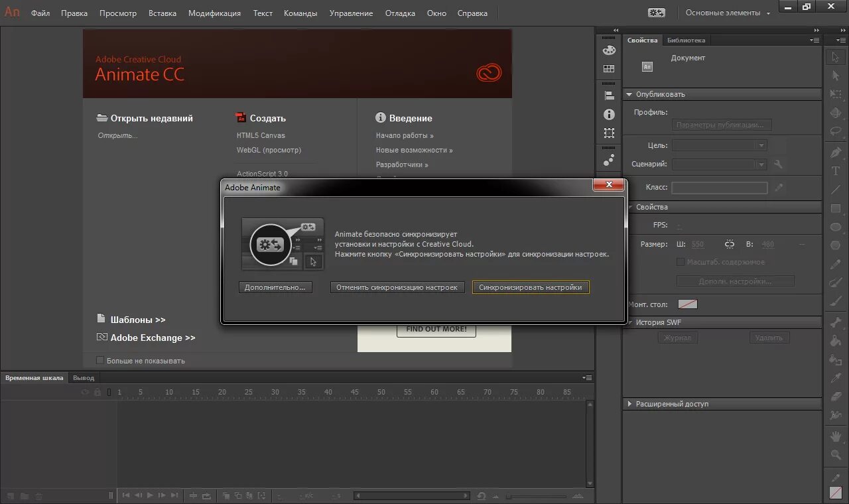This screenshot has width=849, height=504.
Task: Open the 'Цель' dropdown in Properties
Action: 761,145
